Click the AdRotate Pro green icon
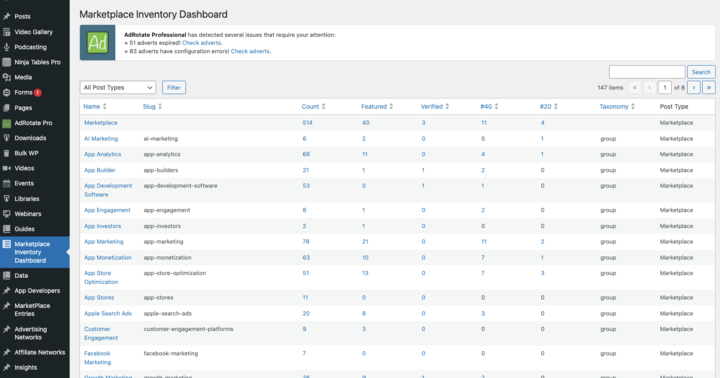The image size is (720, 378). [6, 123]
